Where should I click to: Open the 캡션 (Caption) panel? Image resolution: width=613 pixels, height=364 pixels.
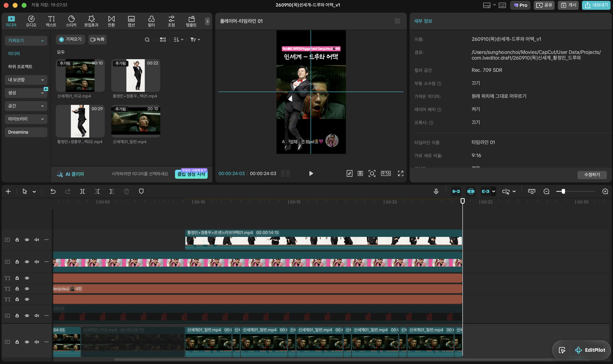(x=131, y=21)
